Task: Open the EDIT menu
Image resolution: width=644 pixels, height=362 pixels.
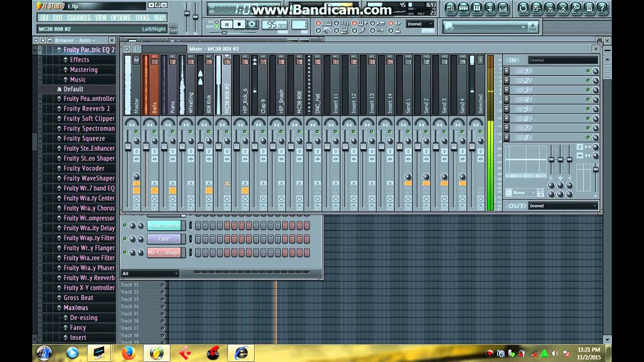Action: (58, 18)
